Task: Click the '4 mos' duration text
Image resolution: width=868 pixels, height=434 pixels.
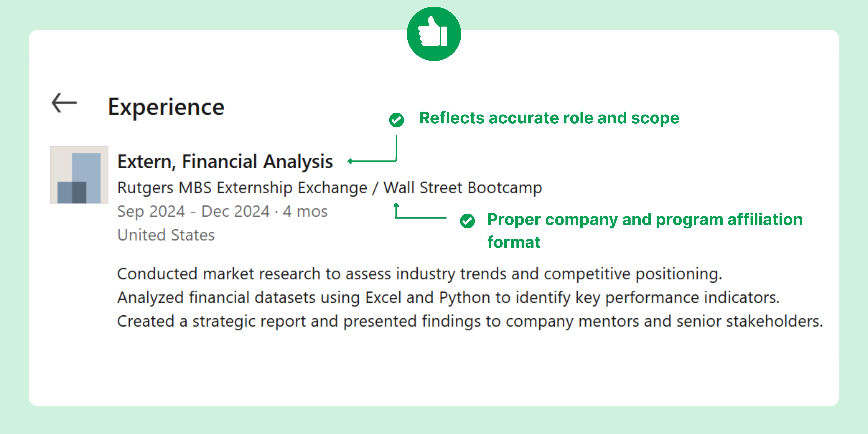Action: click(x=305, y=212)
